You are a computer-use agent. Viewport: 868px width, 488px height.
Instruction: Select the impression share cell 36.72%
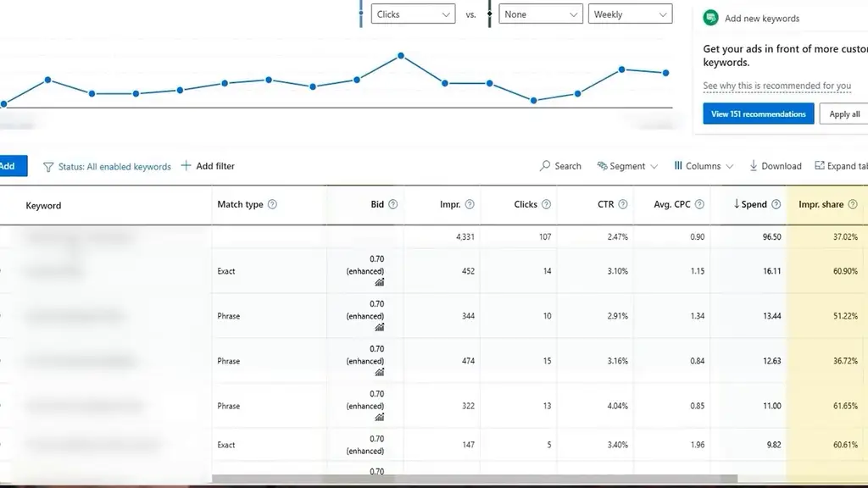tap(845, 361)
